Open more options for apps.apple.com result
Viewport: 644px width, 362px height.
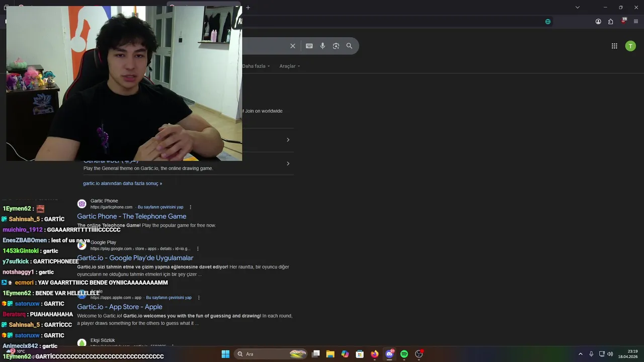click(x=199, y=298)
